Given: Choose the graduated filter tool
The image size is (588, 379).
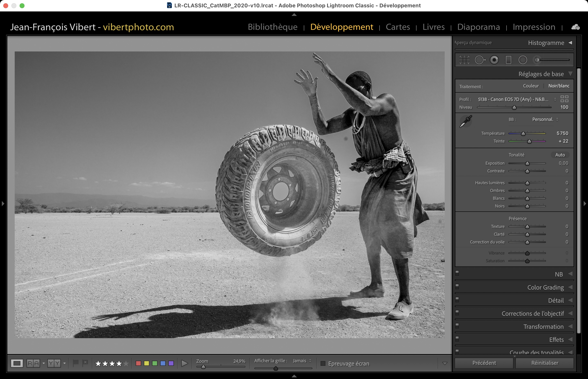Looking at the screenshot, I should coord(508,60).
